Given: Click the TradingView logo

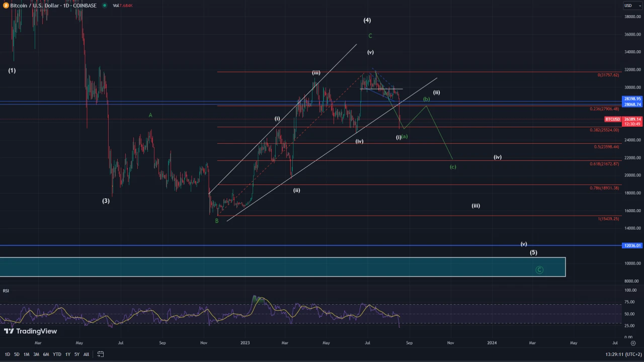Looking at the screenshot, I should (30, 331).
